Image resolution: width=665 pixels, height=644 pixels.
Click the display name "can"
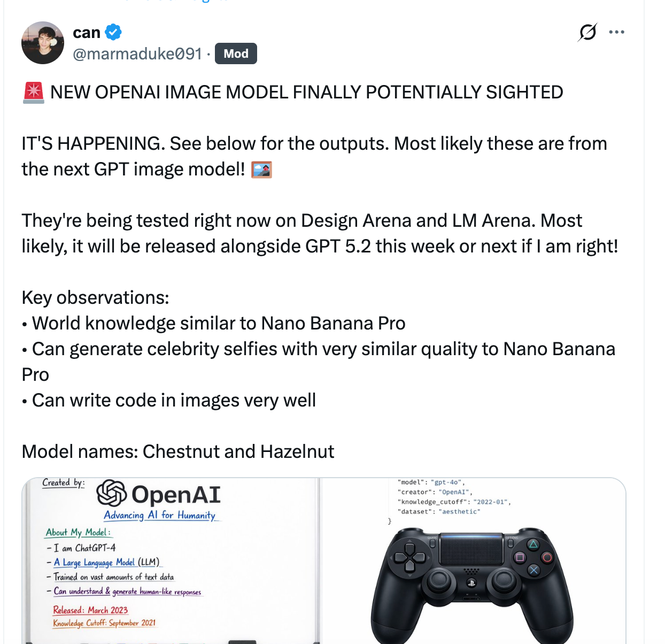pos(87,33)
